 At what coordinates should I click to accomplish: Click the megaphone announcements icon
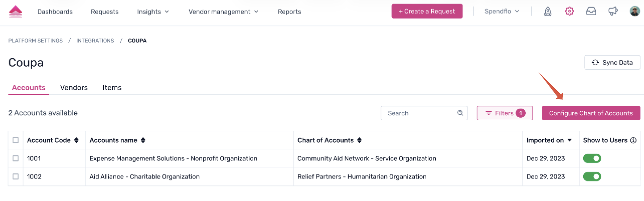pyautogui.click(x=613, y=11)
